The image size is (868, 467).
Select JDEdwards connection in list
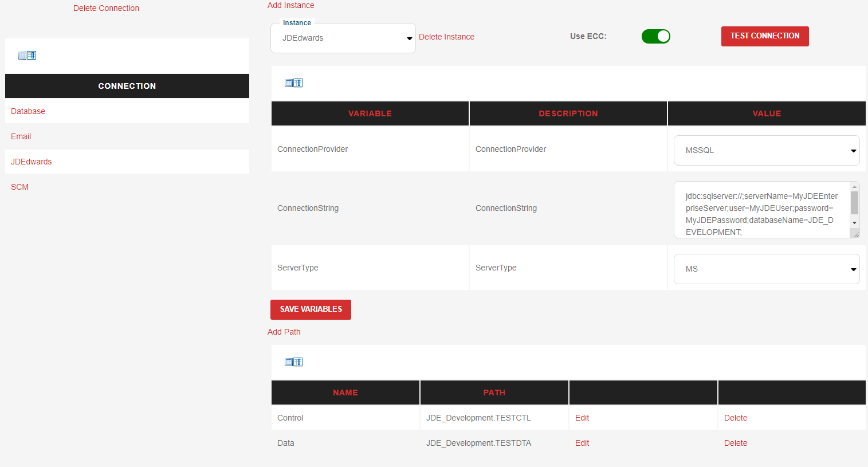coord(31,162)
